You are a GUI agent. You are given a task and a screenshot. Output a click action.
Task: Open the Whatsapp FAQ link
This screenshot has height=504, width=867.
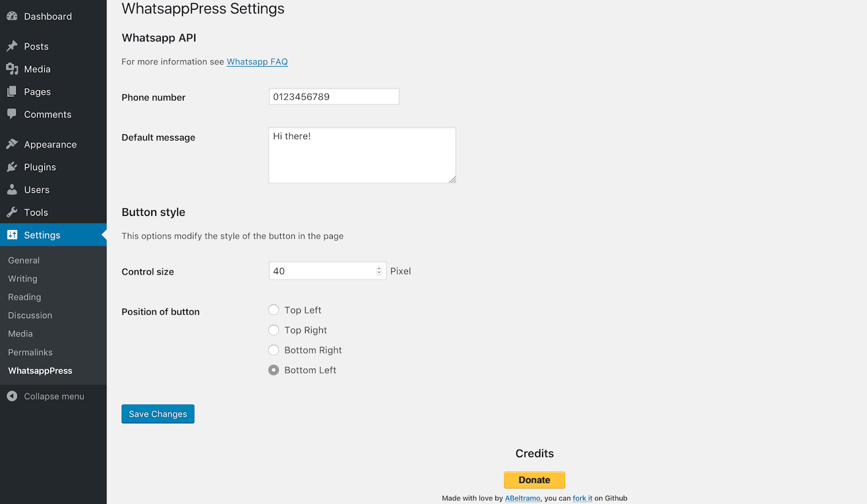click(257, 62)
